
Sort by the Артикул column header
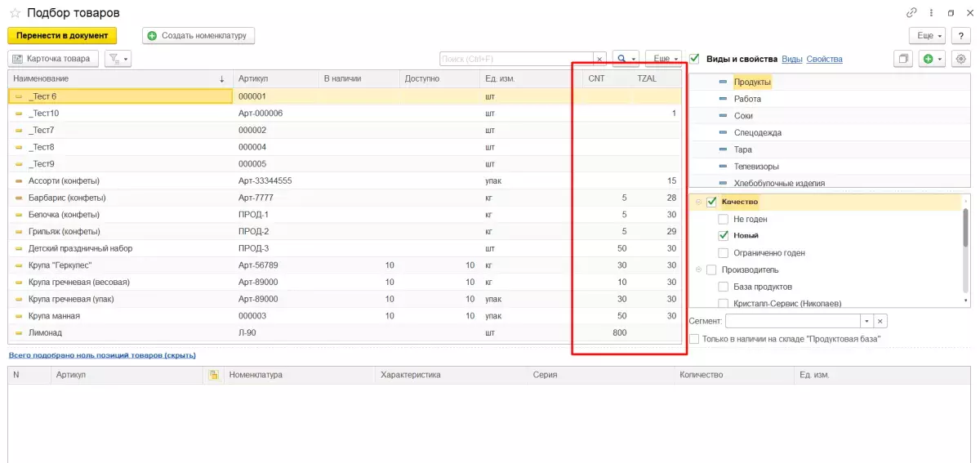pyautogui.click(x=275, y=79)
